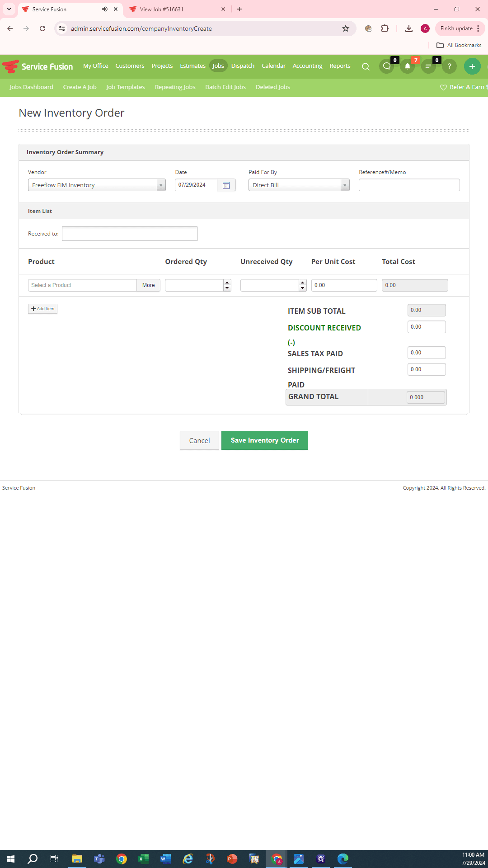Open Job Templates link
The height and width of the screenshot is (868, 488).
(x=126, y=87)
